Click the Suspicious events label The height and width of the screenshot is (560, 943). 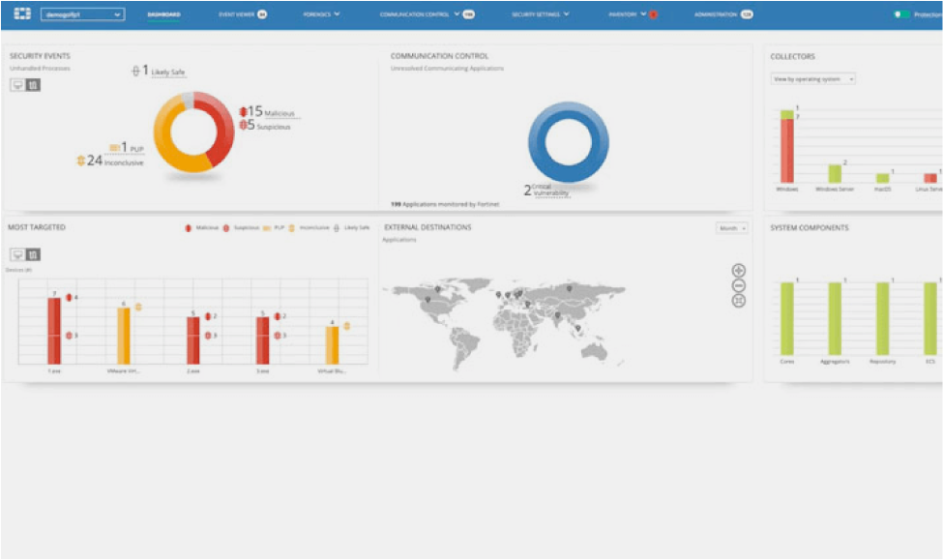click(274, 127)
